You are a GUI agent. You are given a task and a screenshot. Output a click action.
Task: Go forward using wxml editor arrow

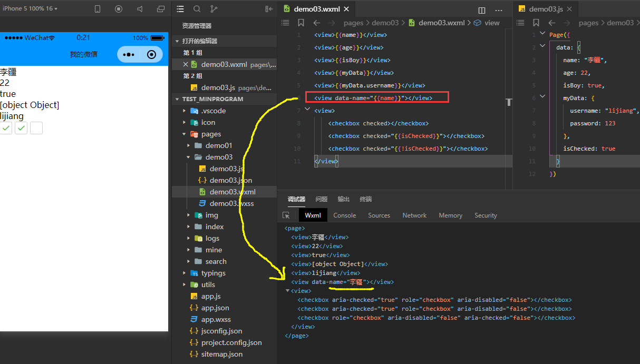click(332, 23)
